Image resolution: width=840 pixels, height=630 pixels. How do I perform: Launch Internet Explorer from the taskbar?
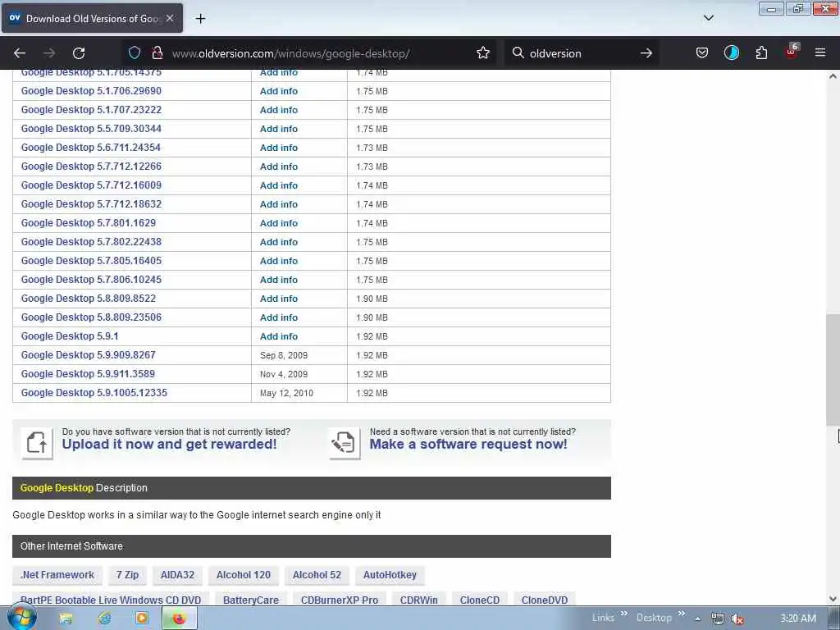104,619
